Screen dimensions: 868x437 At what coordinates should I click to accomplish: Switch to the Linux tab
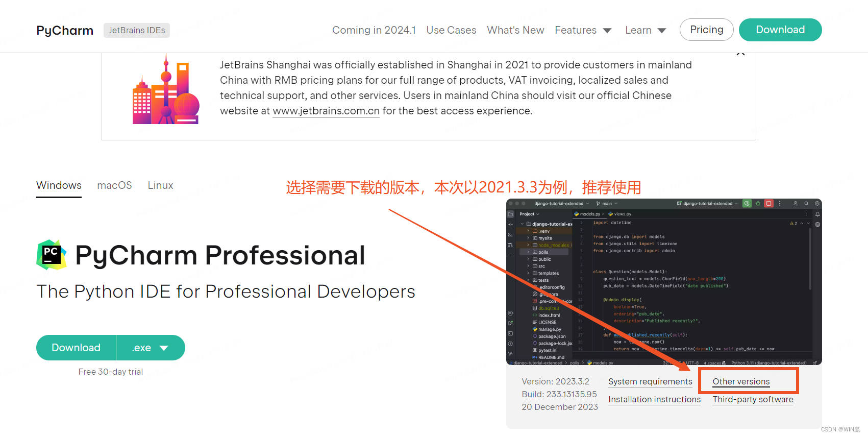160,185
